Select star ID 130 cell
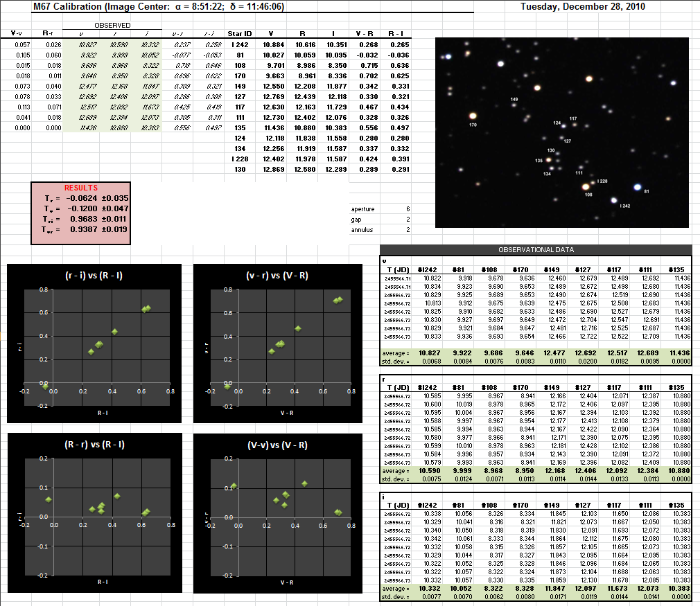700x606 pixels. pyautogui.click(x=240, y=169)
